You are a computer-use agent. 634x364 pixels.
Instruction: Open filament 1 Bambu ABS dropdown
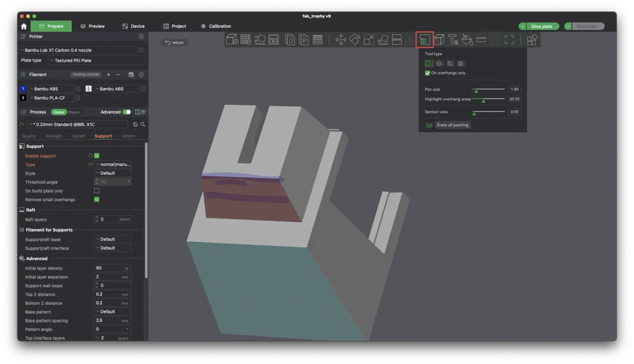tap(51, 89)
